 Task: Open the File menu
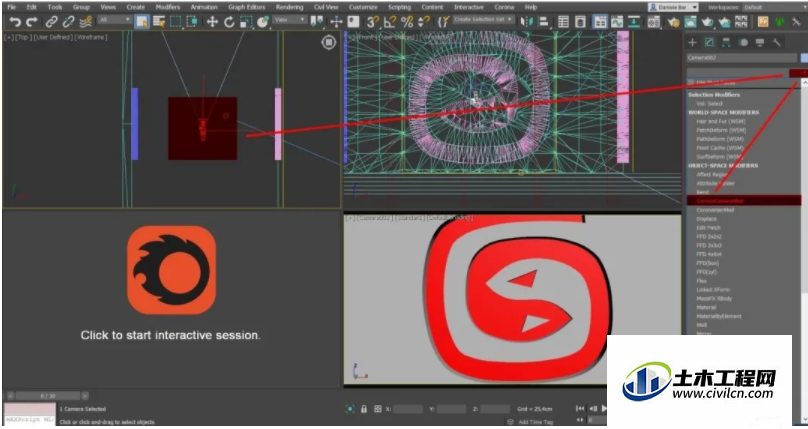[x=11, y=7]
